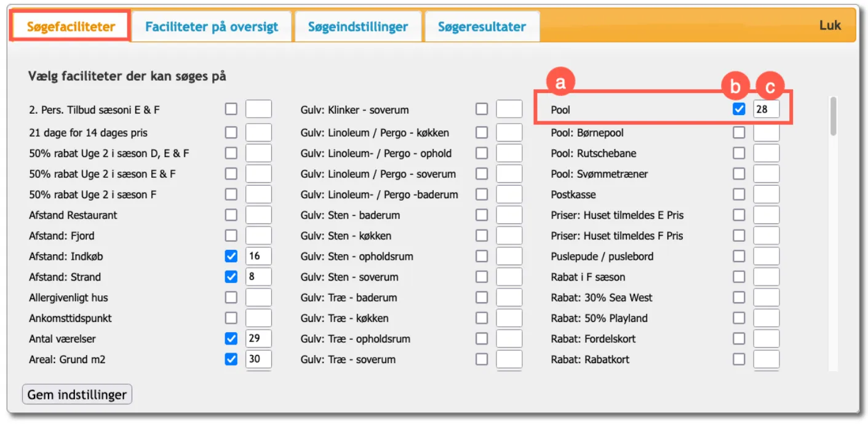868x424 pixels.
Task: Check the Allergivenligt hus option
Action: click(231, 297)
